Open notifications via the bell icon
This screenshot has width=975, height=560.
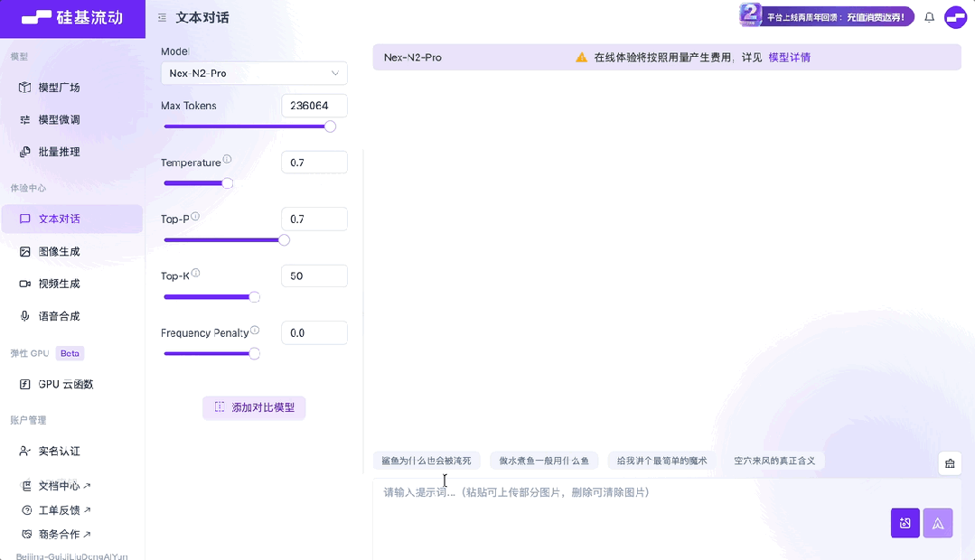coord(929,17)
